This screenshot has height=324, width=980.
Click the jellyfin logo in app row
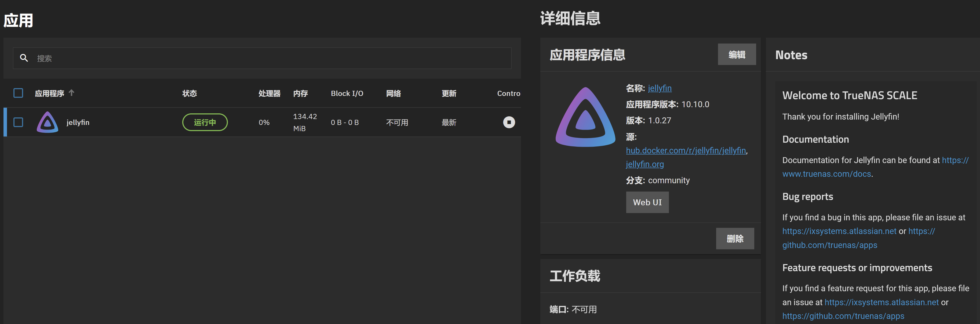pyautogui.click(x=48, y=122)
